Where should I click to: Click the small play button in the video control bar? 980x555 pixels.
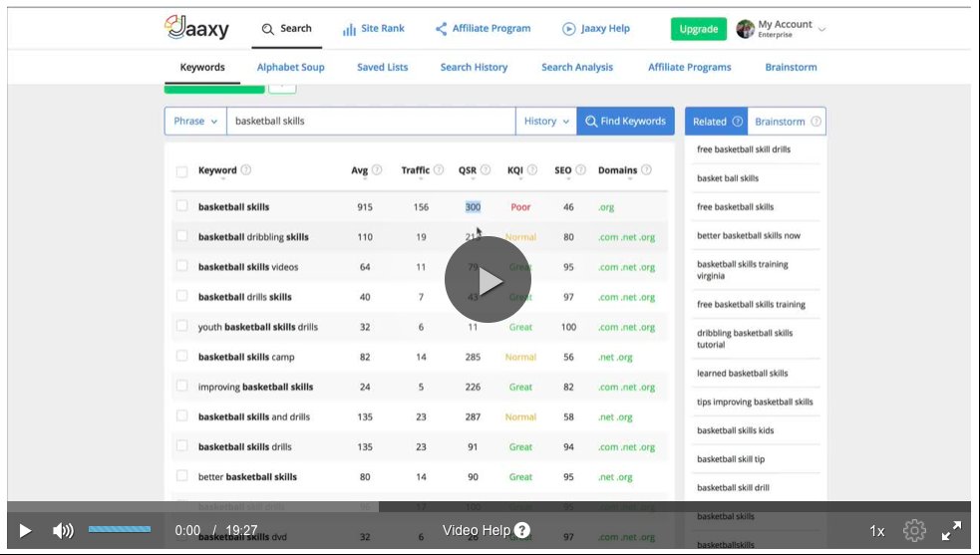click(26, 531)
